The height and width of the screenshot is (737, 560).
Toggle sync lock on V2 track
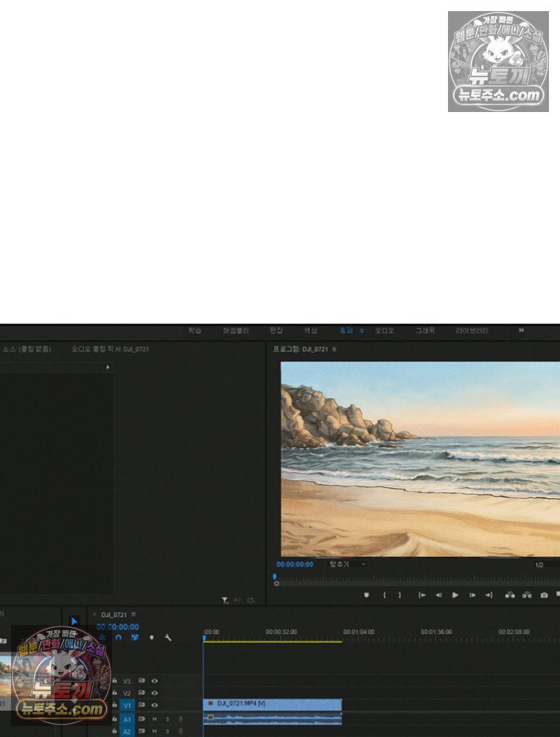pyautogui.click(x=141, y=693)
